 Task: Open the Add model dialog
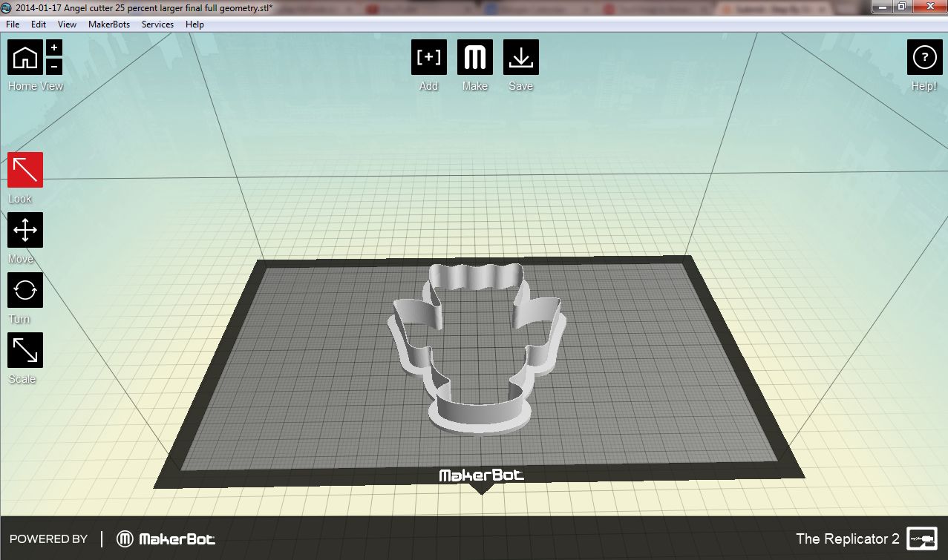428,57
